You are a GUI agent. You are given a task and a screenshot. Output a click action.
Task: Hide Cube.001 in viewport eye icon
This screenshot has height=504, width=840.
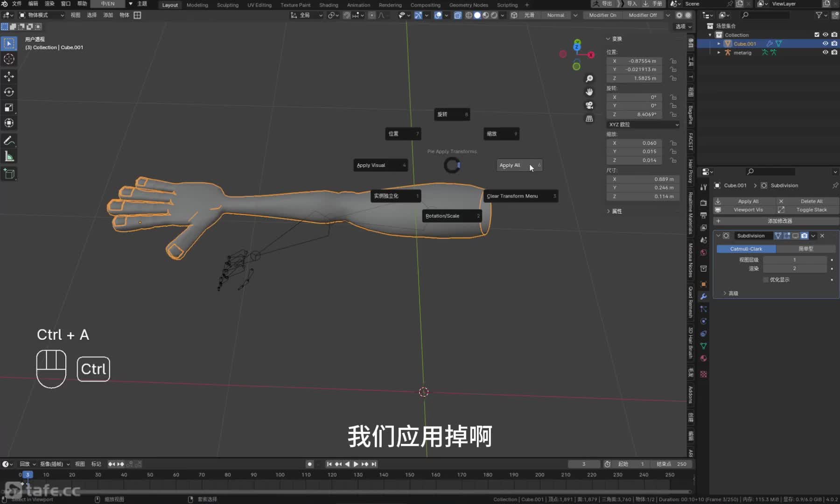(825, 43)
